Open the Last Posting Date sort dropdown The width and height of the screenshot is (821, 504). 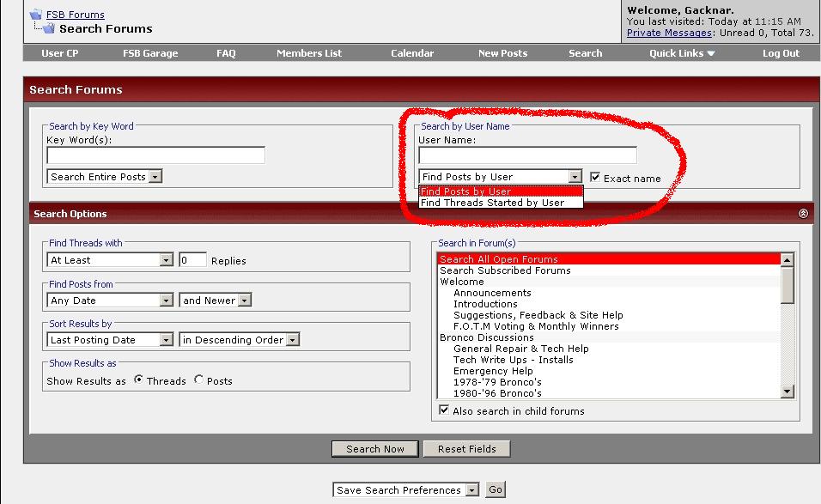point(110,339)
